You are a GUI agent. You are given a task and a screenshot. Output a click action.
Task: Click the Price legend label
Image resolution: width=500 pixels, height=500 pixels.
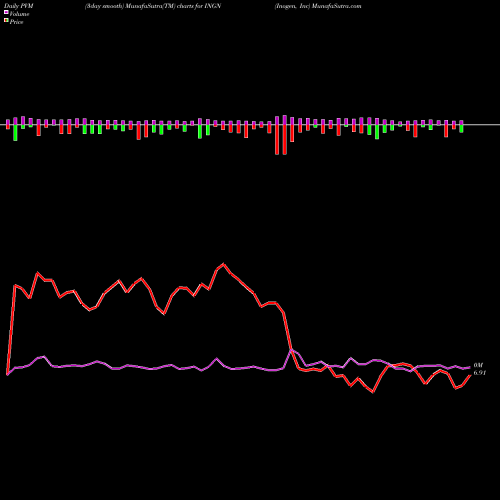tap(16, 22)
